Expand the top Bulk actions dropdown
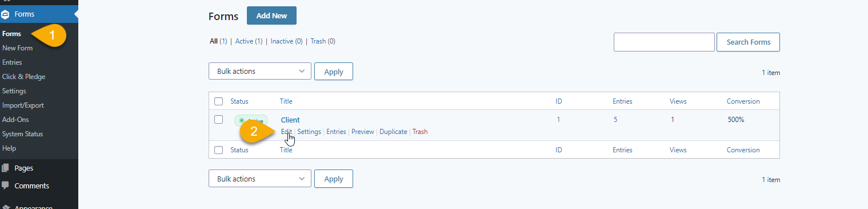 pos(260,72)
